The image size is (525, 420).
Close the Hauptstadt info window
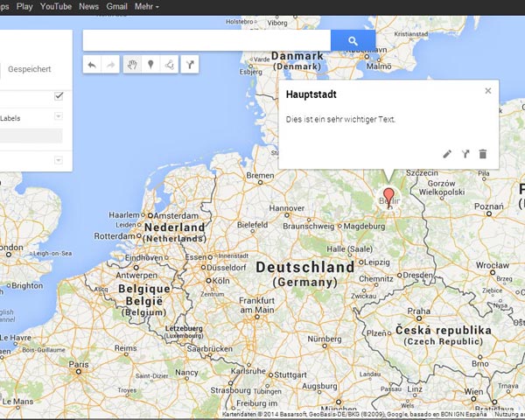(488, 91)
